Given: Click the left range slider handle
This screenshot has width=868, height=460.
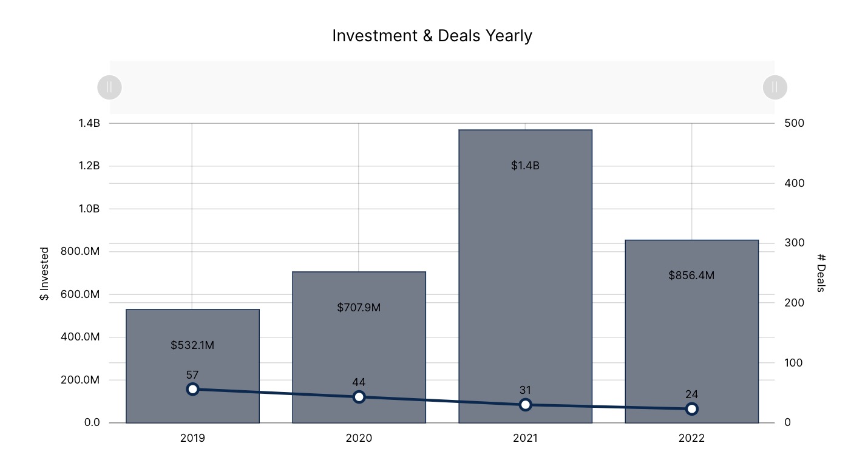Looking at the screenshot, I should [110, 87].
